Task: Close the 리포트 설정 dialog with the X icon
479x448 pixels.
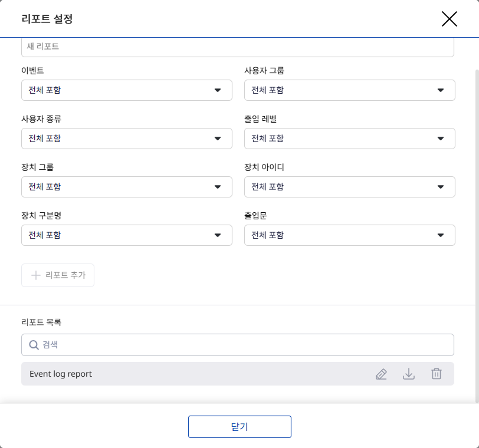Action: click(450, 19)
